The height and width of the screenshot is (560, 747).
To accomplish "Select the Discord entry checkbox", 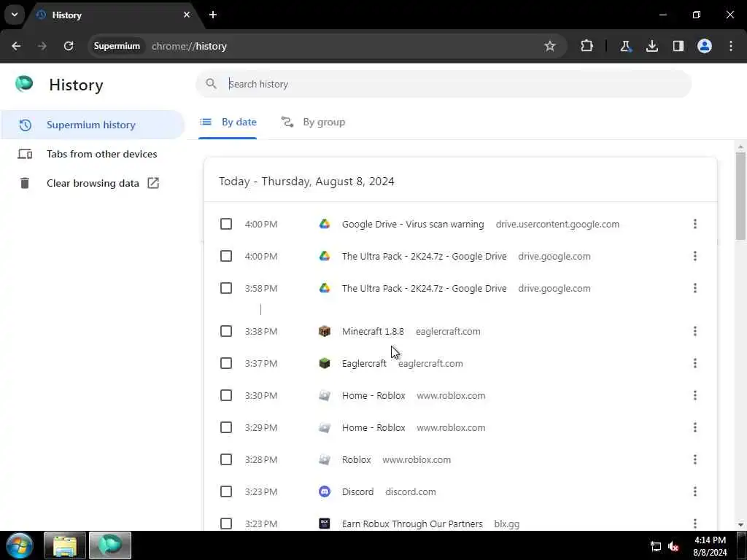I will click(x=226, y=491).
